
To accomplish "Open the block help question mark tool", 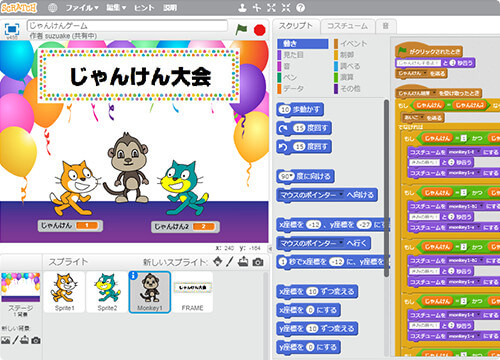I will pyautogui.click(x=300, y=8).
